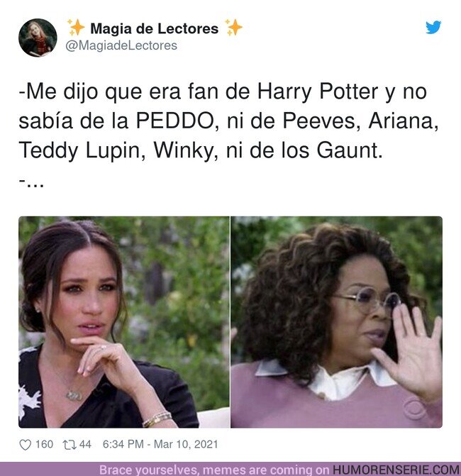Open the left interview photo
The width and height of the screenshot is (461, 476).
click(124, 322)
